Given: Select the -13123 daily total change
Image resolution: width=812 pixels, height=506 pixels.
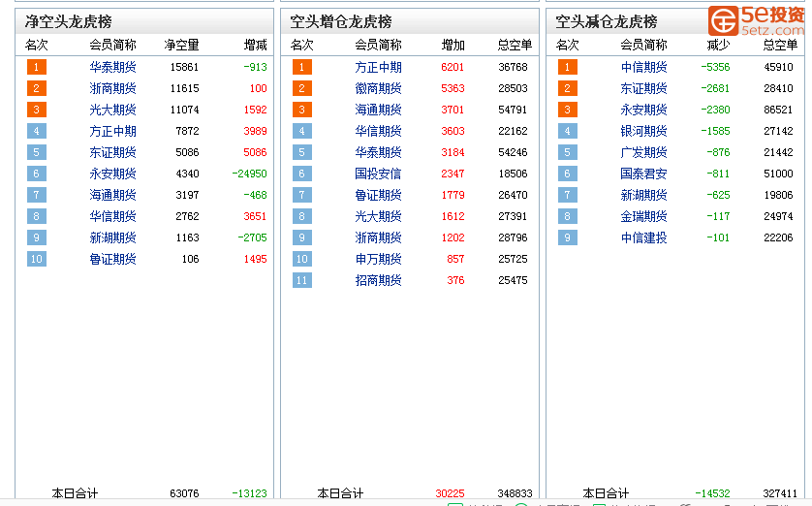Looking at the screenshot, I should click(x=250, y=493).
